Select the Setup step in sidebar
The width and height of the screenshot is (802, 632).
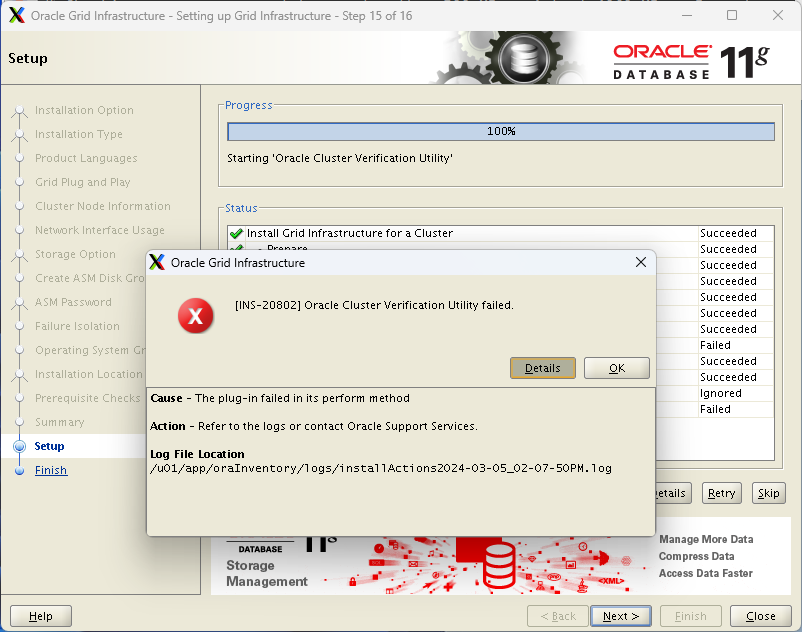pyautogui.click(x=49, y=446)
